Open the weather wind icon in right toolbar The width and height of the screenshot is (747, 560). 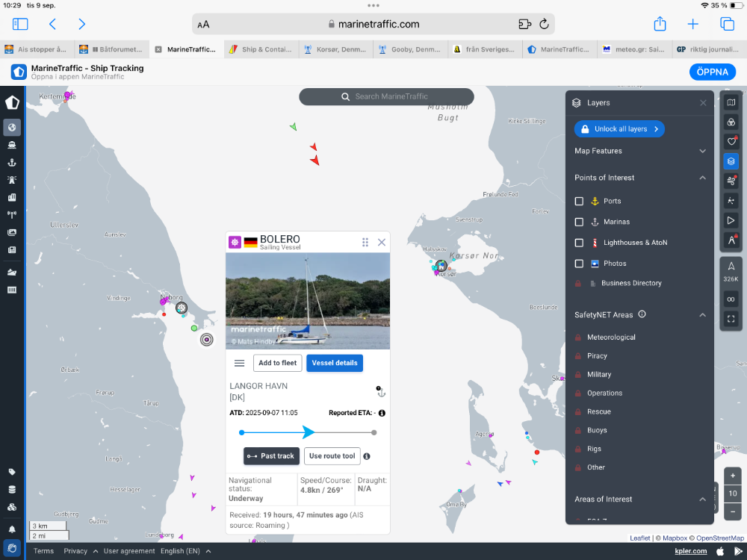(x=731, y=181)
